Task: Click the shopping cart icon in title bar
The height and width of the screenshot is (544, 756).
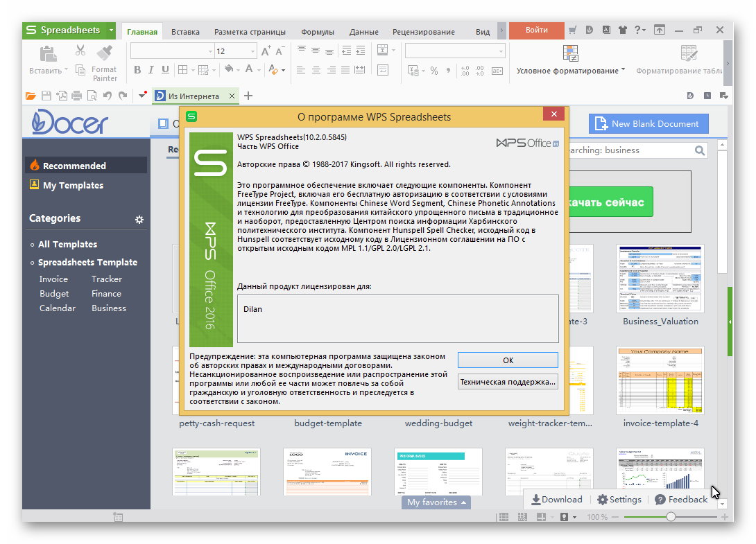Action: (572, 30)
